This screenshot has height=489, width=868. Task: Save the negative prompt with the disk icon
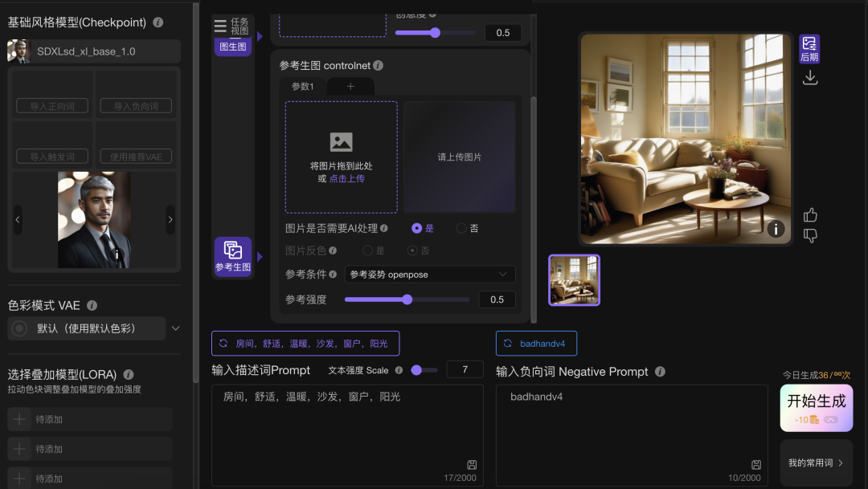pyautogui.click(x=756, y=465)
